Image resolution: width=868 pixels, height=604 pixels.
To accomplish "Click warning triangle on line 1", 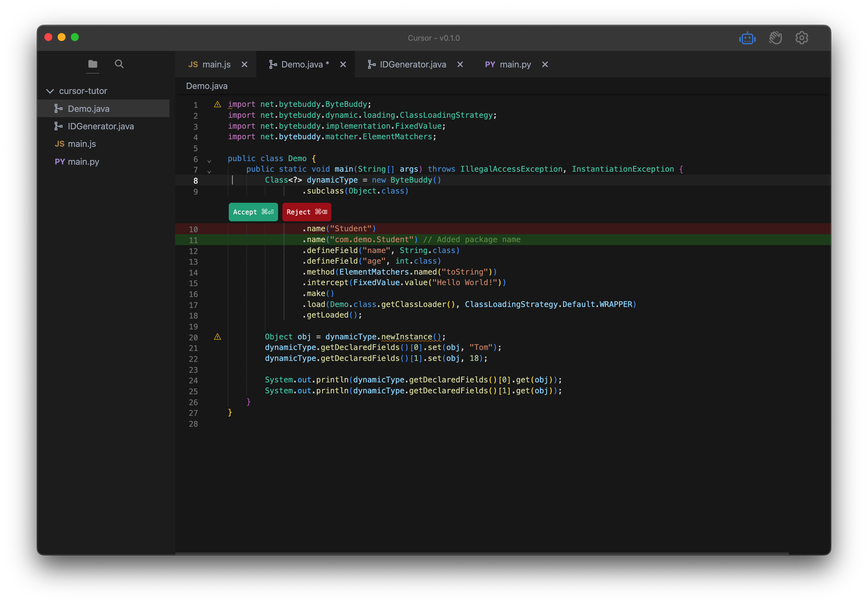I will [217, 104].
